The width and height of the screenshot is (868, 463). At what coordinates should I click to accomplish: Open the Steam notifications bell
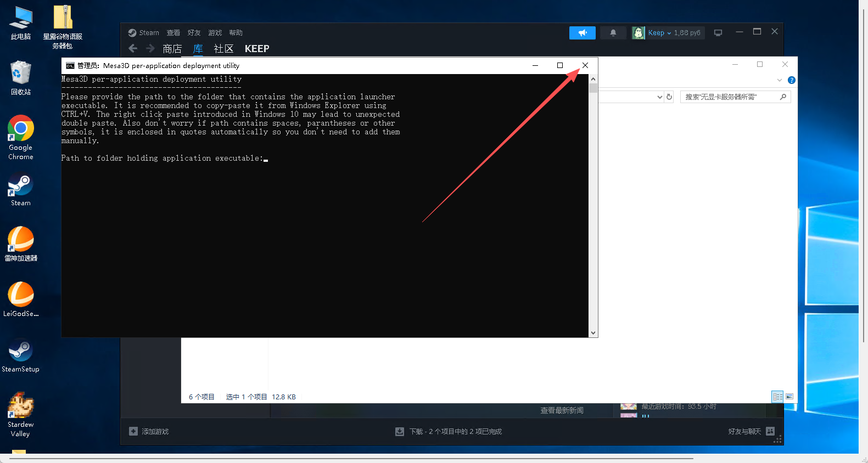point(613,33)
